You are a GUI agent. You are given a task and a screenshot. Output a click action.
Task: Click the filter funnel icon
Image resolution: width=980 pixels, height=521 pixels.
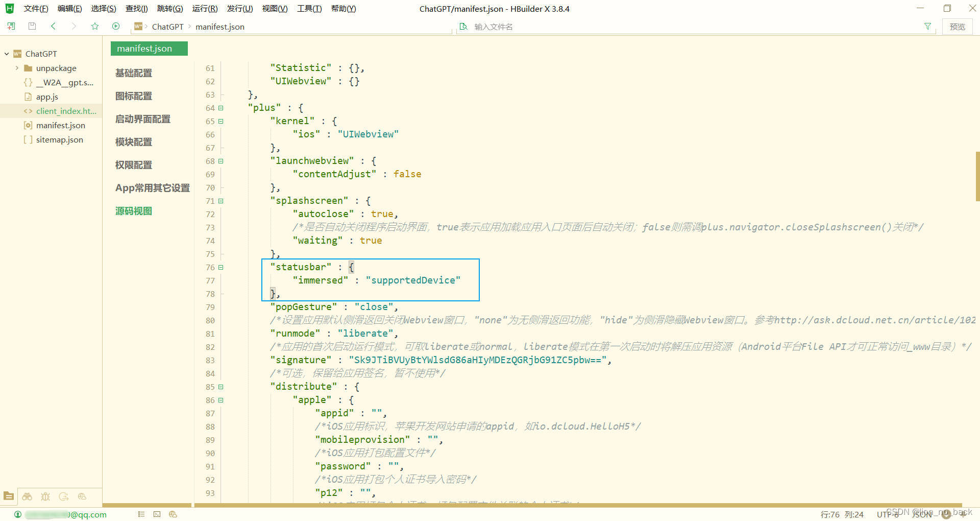(x=927, y=27)
